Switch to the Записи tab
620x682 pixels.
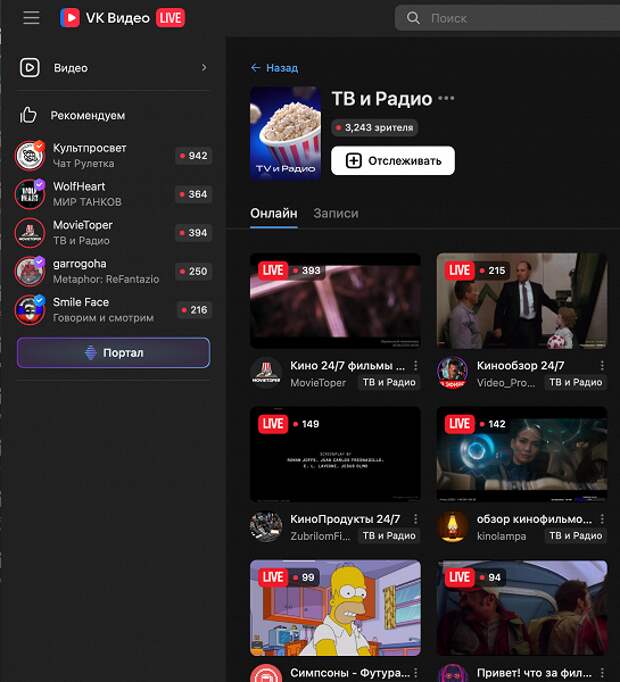click(336, 214)
